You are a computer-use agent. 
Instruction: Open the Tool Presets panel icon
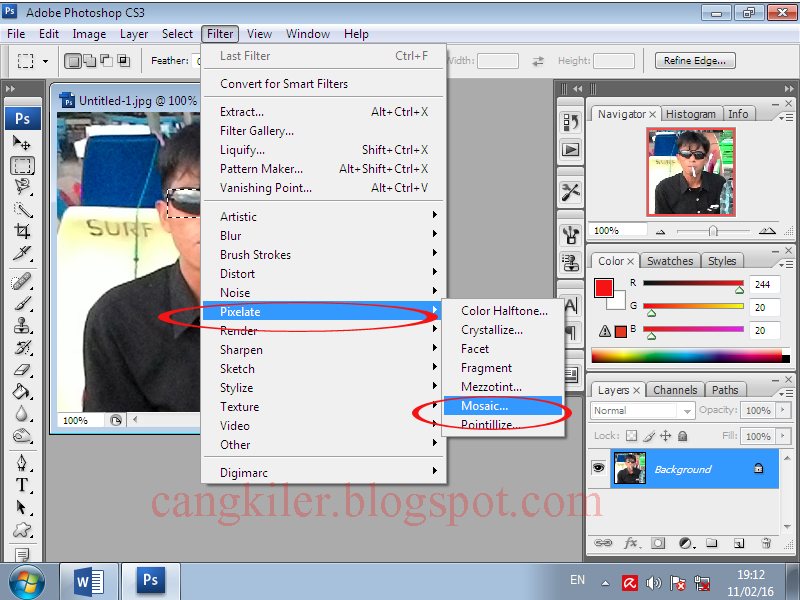[570, 192]
